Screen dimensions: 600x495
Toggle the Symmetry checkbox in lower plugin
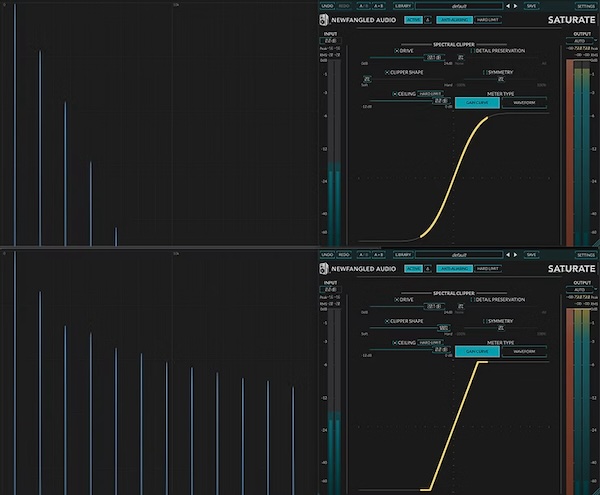pos(485,321)
